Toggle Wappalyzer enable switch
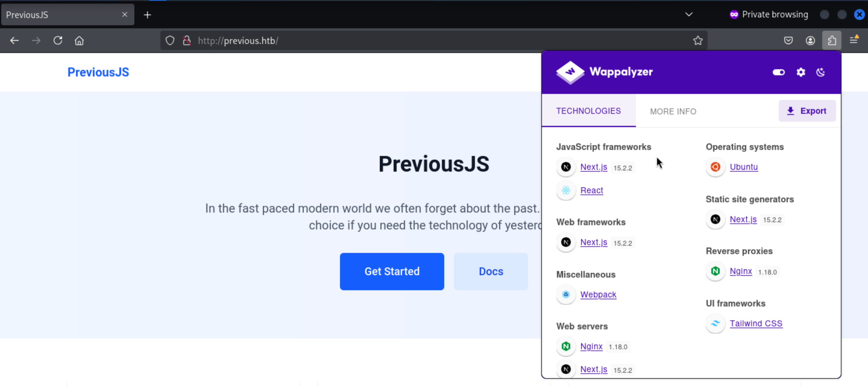Image resolution: width=868 pixels, height=386 pixels. pos(778,72)
